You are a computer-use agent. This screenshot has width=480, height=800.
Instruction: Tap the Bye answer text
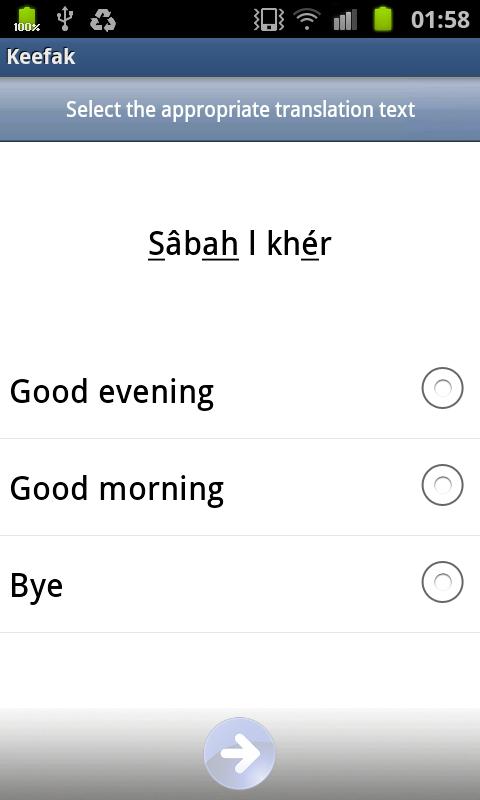pos(36,586)
